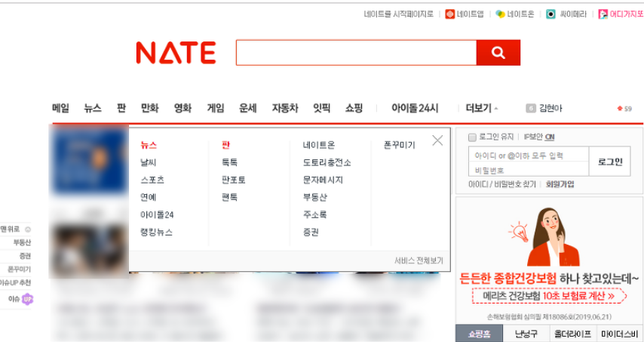Select 네이트온 in services panel
The width and height of the screenshot is (644, 342).
pos(319,145)
